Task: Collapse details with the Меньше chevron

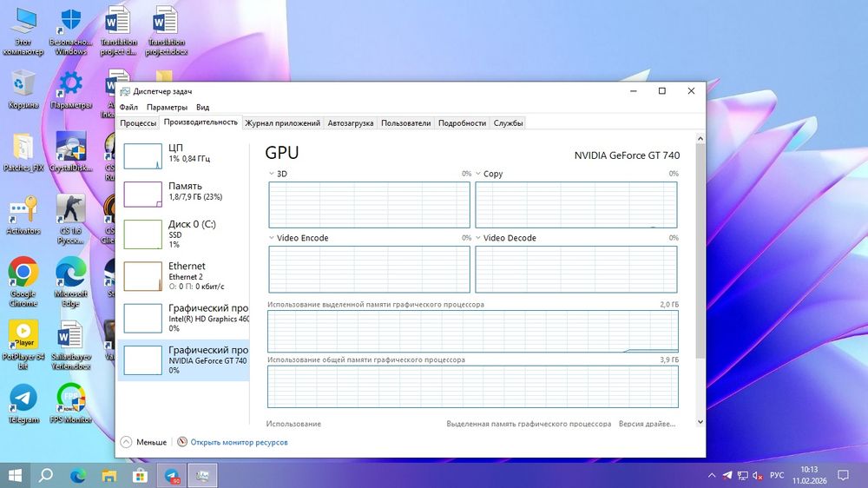Action: click(126, 442)
